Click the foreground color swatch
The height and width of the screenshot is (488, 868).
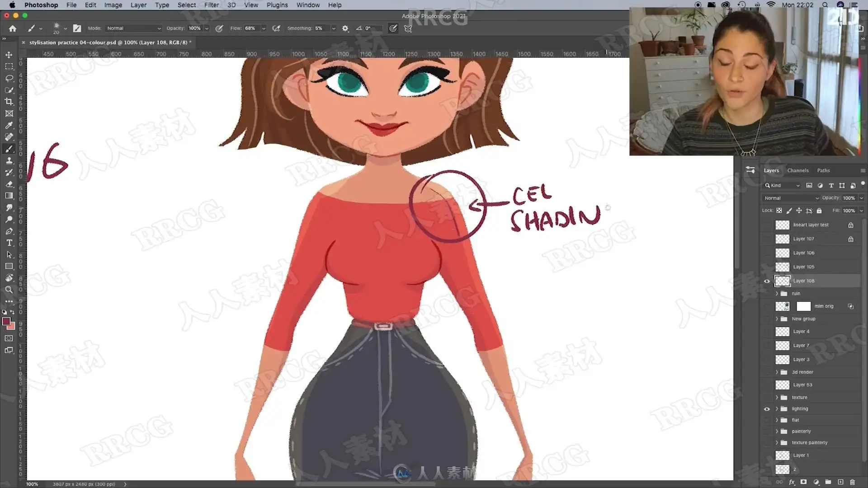point(6,321)
